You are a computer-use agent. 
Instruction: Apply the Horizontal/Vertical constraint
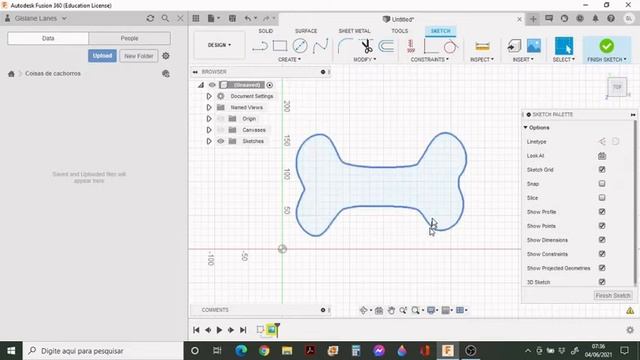coord(411,46)
